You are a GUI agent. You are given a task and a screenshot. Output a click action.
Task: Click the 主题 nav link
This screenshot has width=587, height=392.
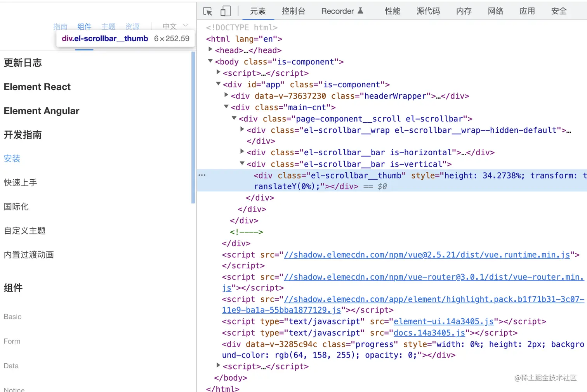(x=109, y=26)
